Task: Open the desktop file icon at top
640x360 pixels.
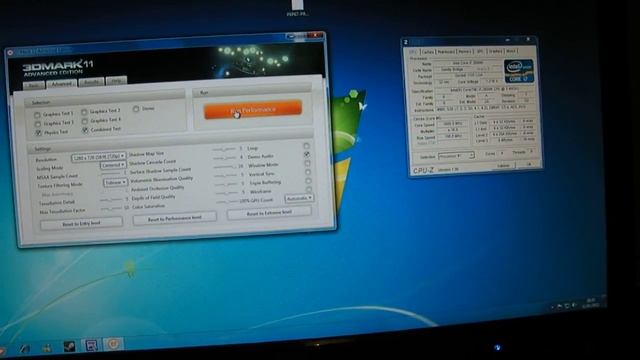Action: pos(297,6)
